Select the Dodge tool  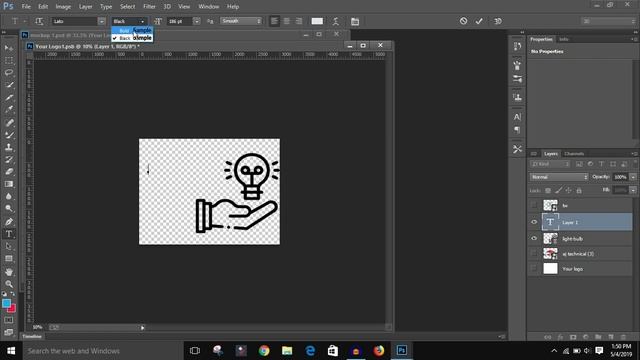(9, 209)
